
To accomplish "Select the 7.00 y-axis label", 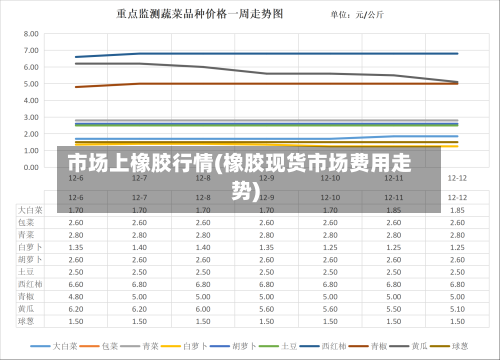I will click(x=31, y=50).
